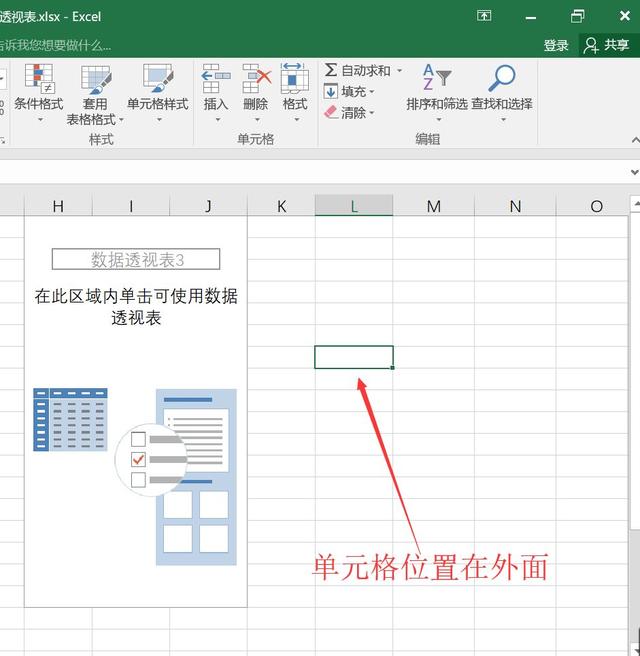
Task: Click the Delete cells (删除) icon
Action: tap(256, 78)
